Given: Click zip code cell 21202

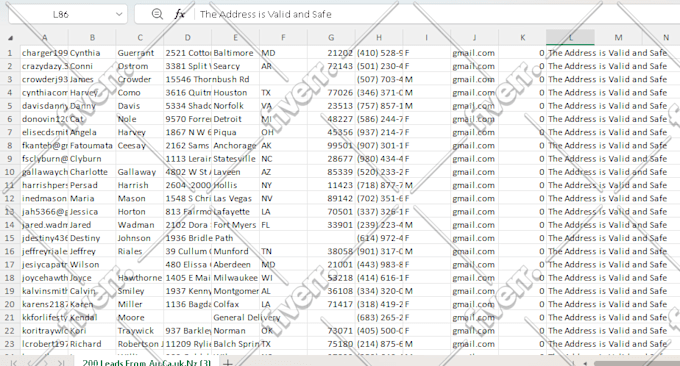Looking at the screenshot, I should (331, 53).
